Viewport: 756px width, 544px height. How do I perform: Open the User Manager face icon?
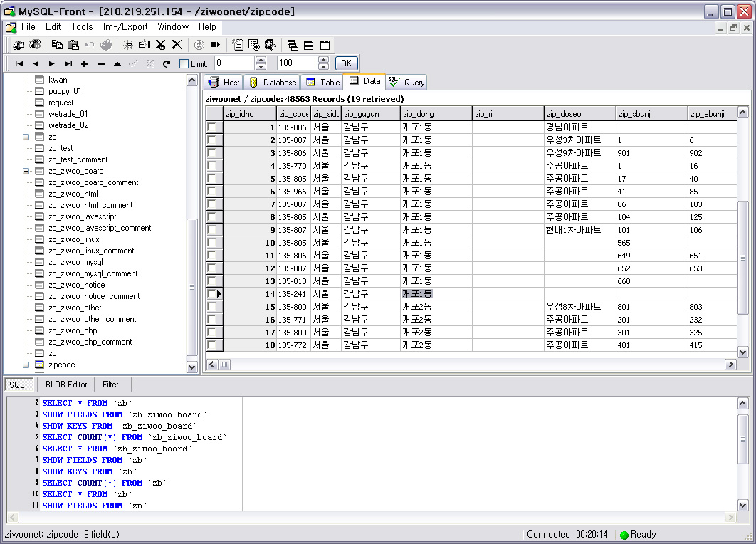(x=271, y=45)
